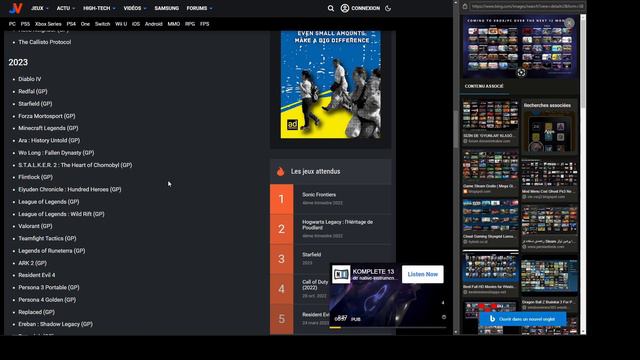Open Hogwarts Legacy expected game link
The width and height of the screenshot is (640, 360).
pos(337,225)
